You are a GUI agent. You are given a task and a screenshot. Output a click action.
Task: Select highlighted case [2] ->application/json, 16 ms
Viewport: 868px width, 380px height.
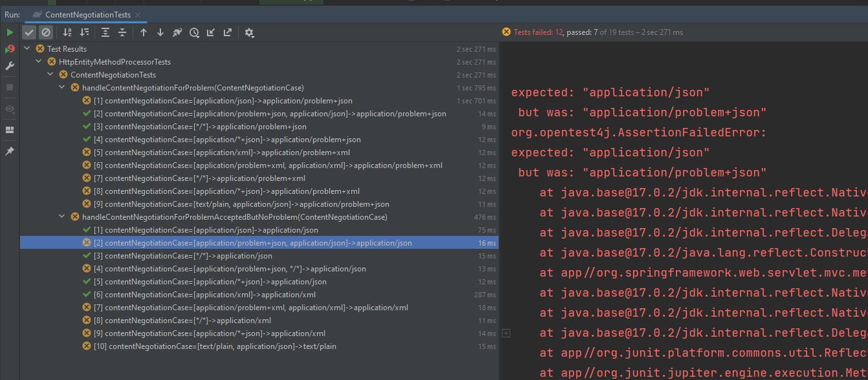pyautogui.click(x=259, y=243)
